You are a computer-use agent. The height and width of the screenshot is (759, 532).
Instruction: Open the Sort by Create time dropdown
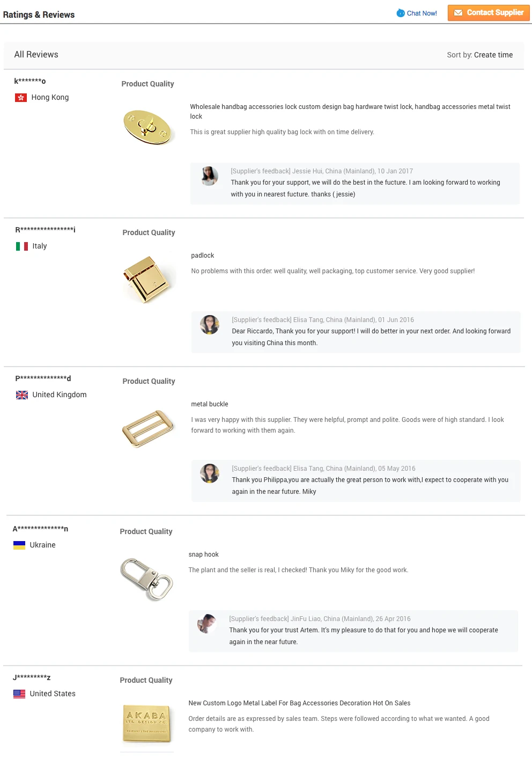pos(493,55)
